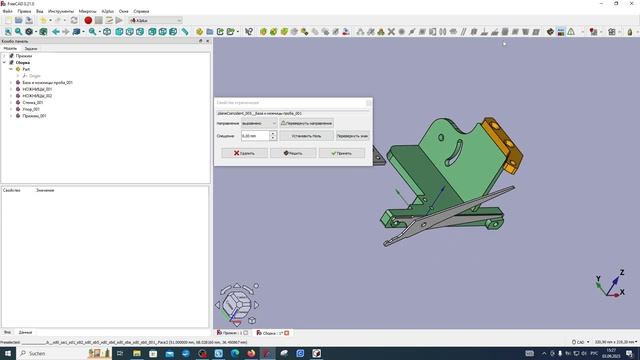Click the Right view cube icon
This screenshot has width=640, height=360.
tap(140, 31)
